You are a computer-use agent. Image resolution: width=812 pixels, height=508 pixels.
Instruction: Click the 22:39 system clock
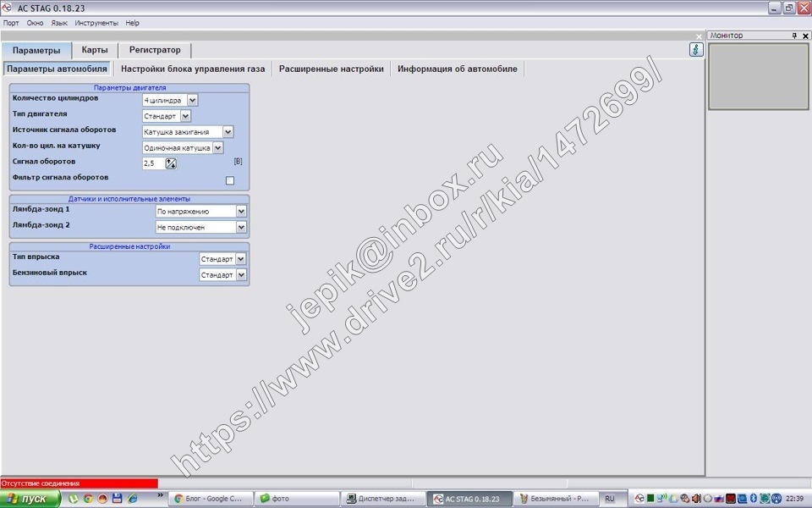pos(794,499)
